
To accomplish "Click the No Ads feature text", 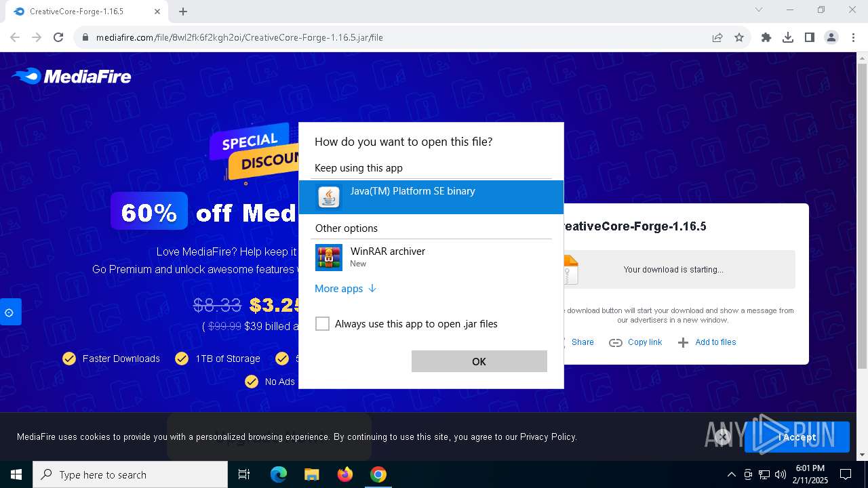I will (280, 382).
